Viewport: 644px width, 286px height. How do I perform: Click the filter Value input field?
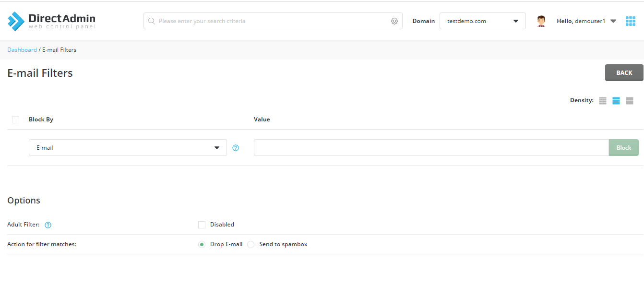(x=431, y=148)
